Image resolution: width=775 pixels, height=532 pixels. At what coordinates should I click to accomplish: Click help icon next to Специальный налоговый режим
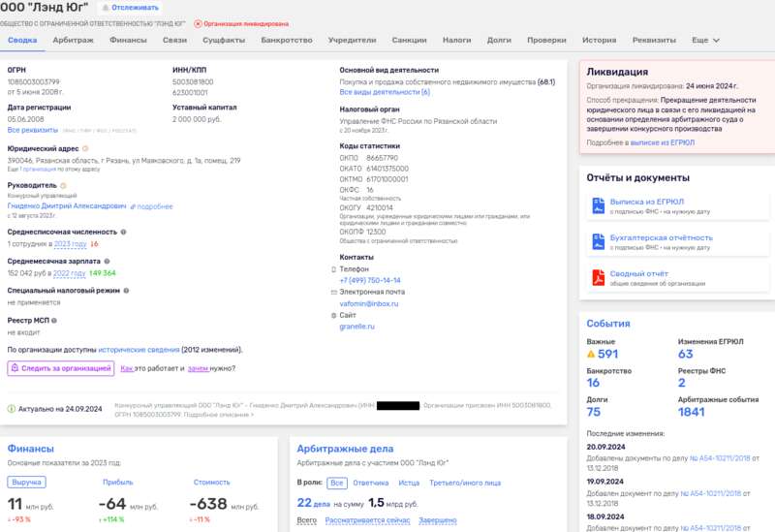[126, 291]
